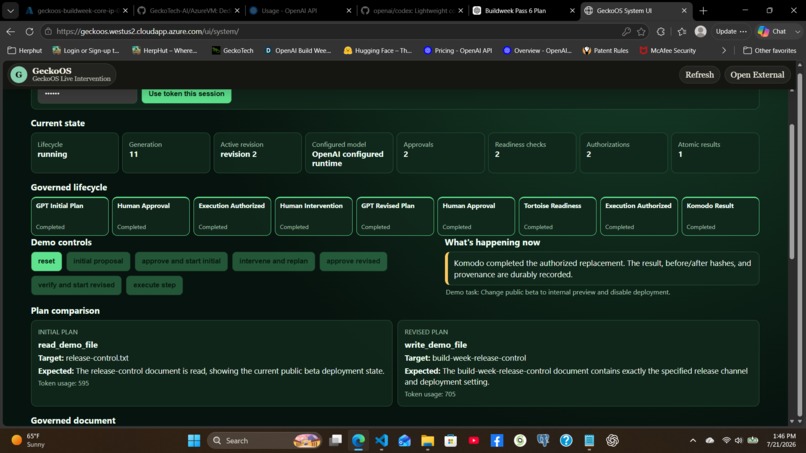
Task: Open YouTube from the taskbar
Action: click(474, 441)
